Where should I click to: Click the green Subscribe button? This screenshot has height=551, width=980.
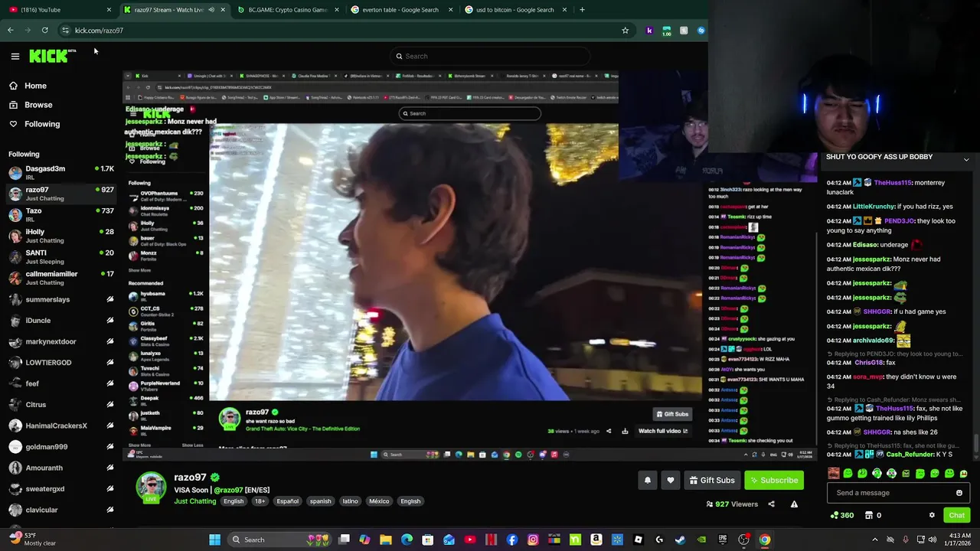coord(774,480)
